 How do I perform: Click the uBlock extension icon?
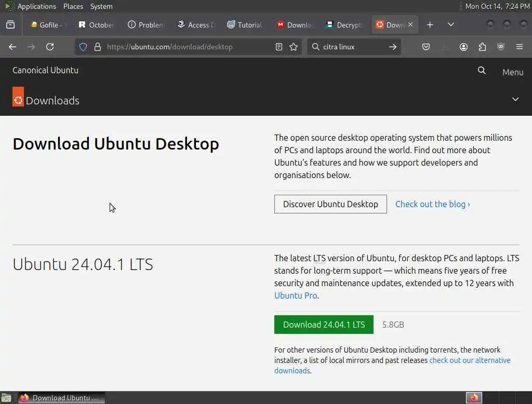(500, 47)
